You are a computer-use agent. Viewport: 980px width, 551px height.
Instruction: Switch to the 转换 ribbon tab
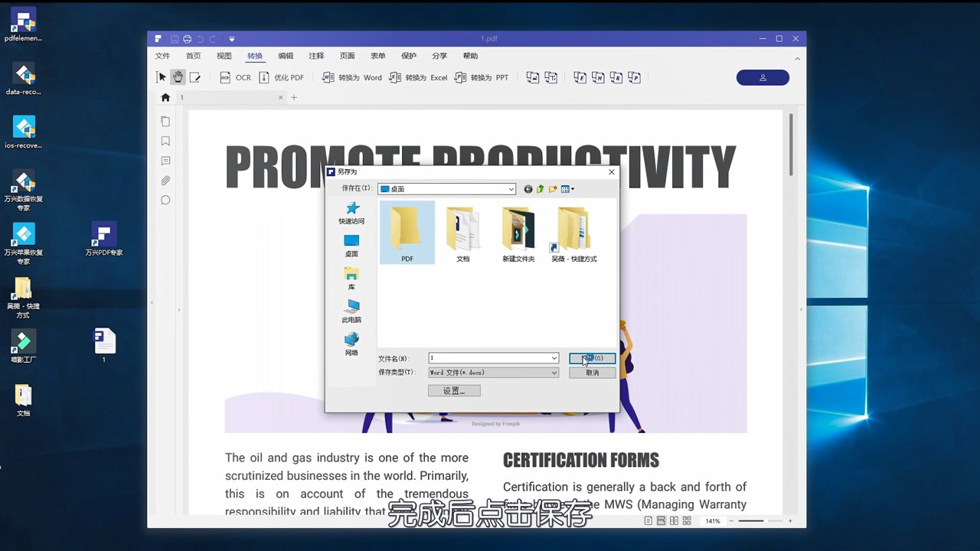pos(255,55)
